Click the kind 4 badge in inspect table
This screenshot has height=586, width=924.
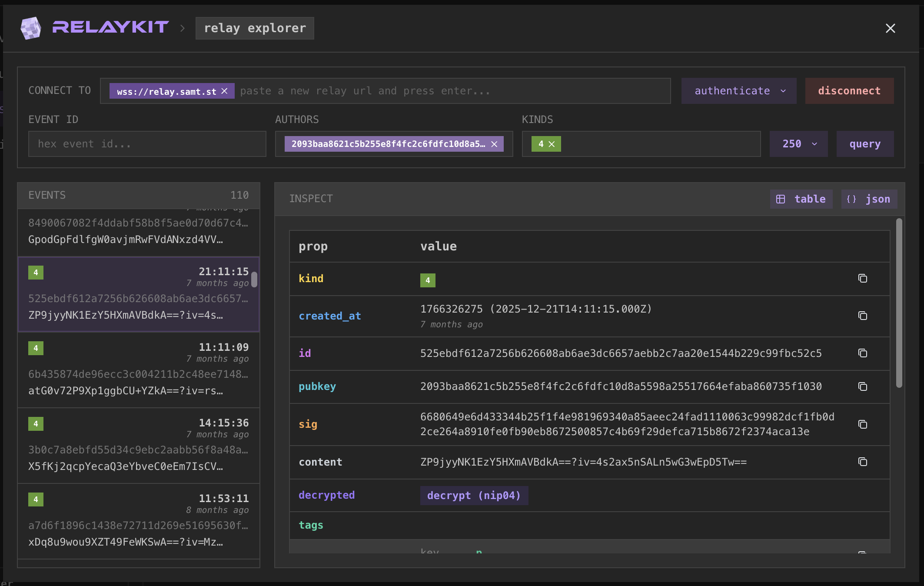tap(428, 280)
